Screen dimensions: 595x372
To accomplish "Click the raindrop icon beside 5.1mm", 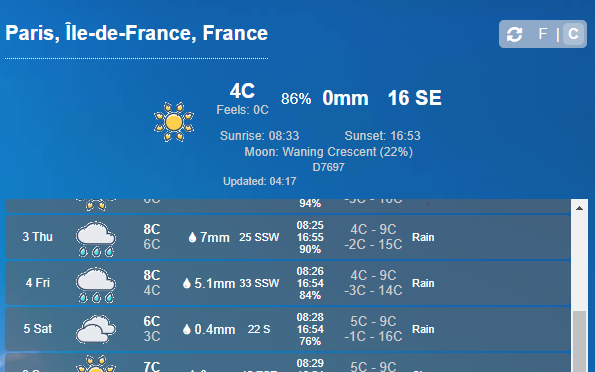I will click(186, 284).
